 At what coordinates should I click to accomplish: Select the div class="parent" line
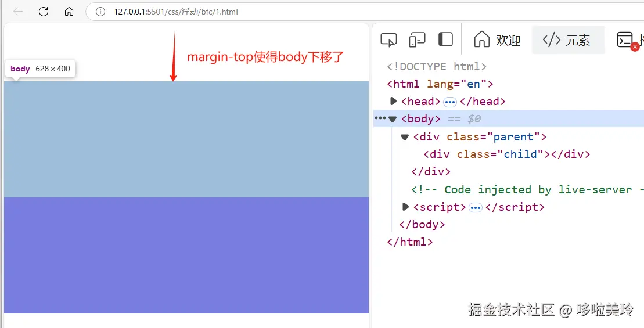480,136
